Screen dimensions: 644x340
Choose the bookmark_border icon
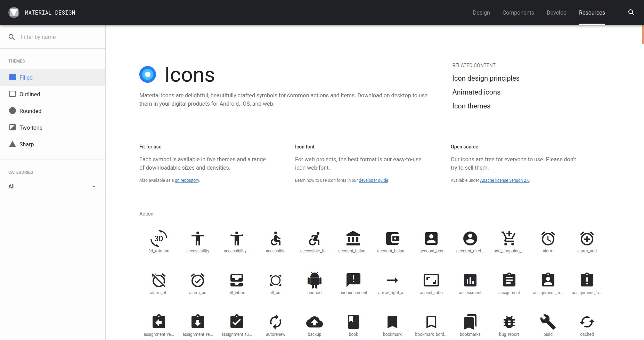coord(431,322)
